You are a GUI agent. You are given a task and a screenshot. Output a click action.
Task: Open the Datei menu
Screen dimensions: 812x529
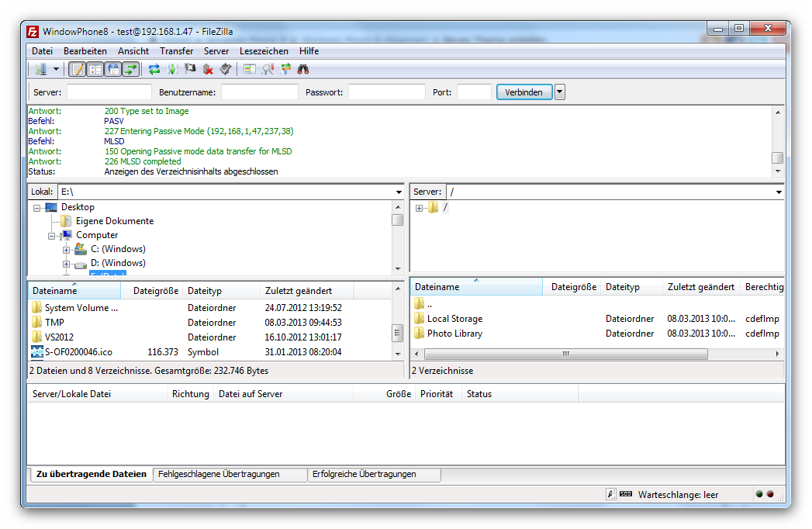coord(42,50)
